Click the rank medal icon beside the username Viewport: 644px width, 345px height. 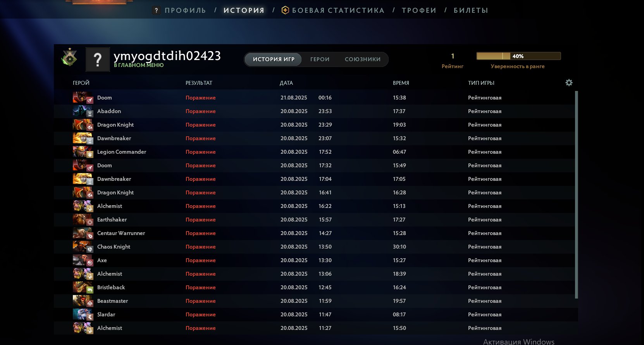pos(69,58)
